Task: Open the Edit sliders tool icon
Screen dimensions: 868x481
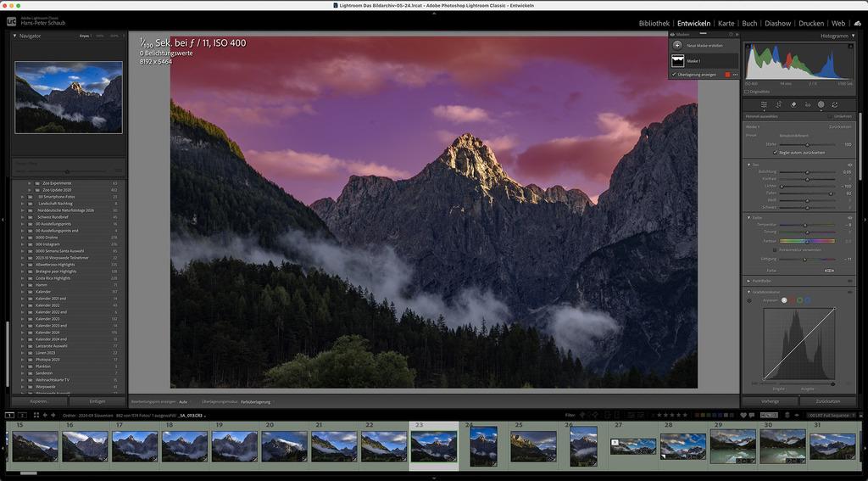Action: pos(764,104)
